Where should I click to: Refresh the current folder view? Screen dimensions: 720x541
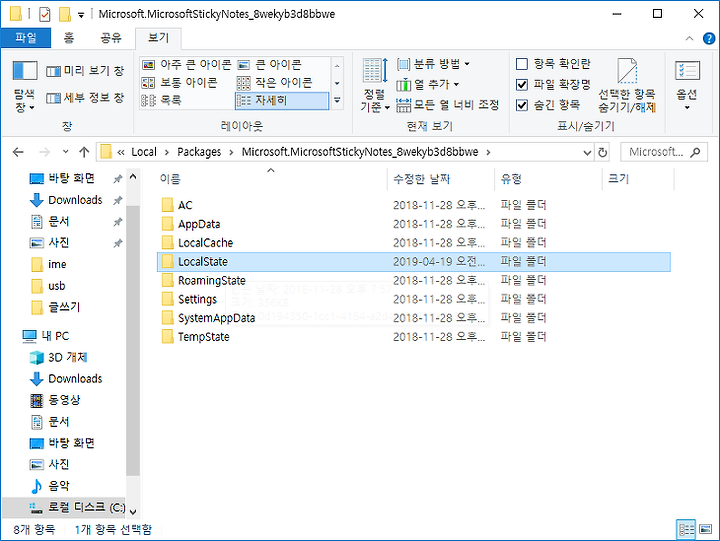tap(602, 152)
